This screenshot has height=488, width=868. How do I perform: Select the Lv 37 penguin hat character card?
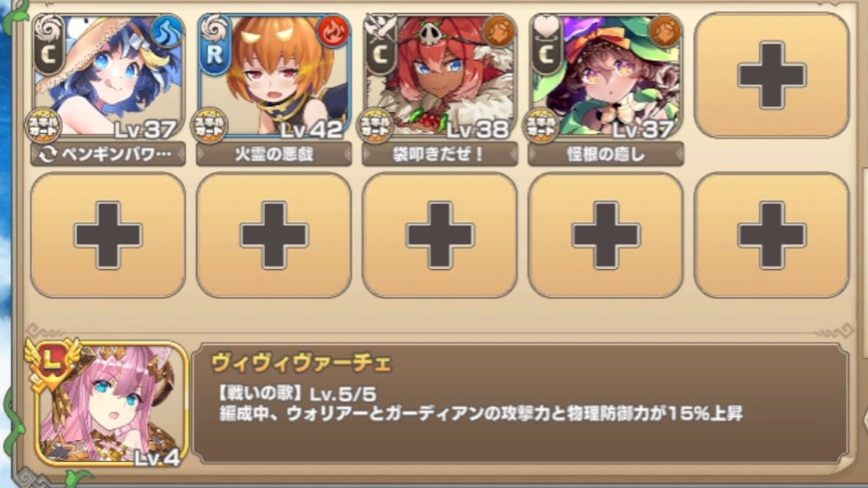click(x=108, y=76)
